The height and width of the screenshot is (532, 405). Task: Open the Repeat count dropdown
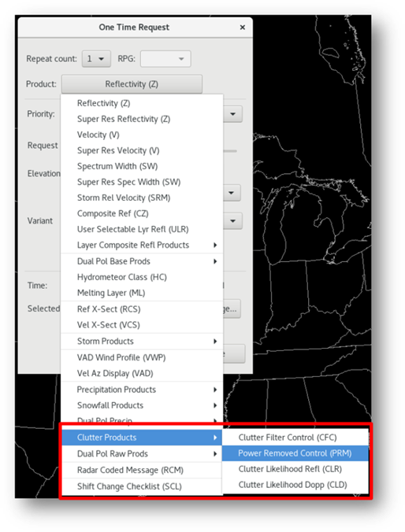point(96,59)
